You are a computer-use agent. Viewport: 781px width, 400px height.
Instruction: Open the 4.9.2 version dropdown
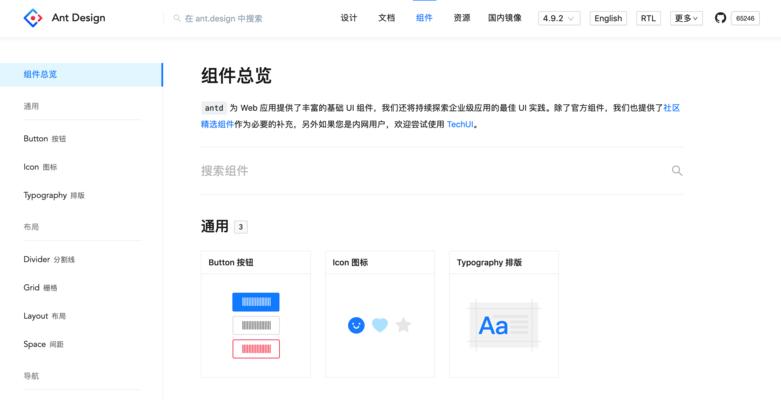559,18
